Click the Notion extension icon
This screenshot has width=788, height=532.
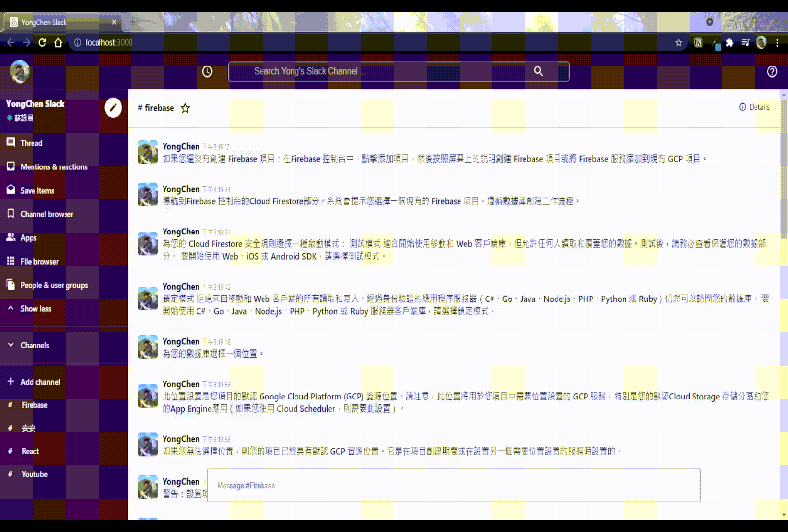coord(698,43)
